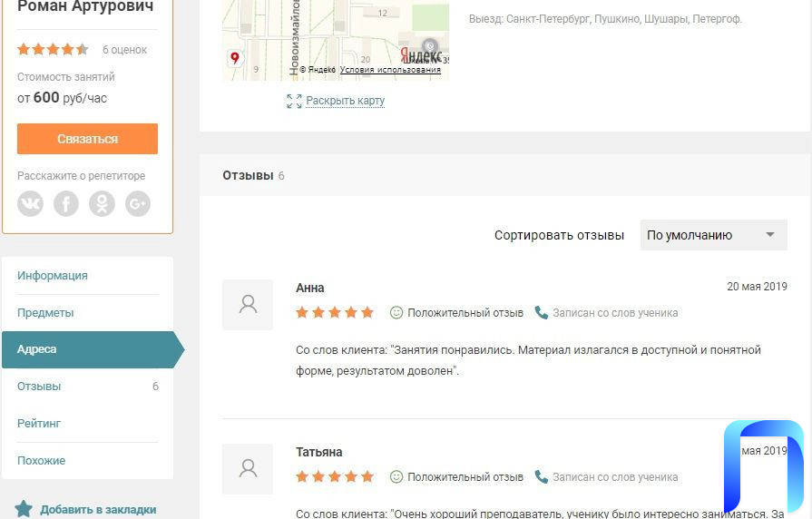Click the star icon near bookmarks
812x519 pixels.
(x=24, y=509)
